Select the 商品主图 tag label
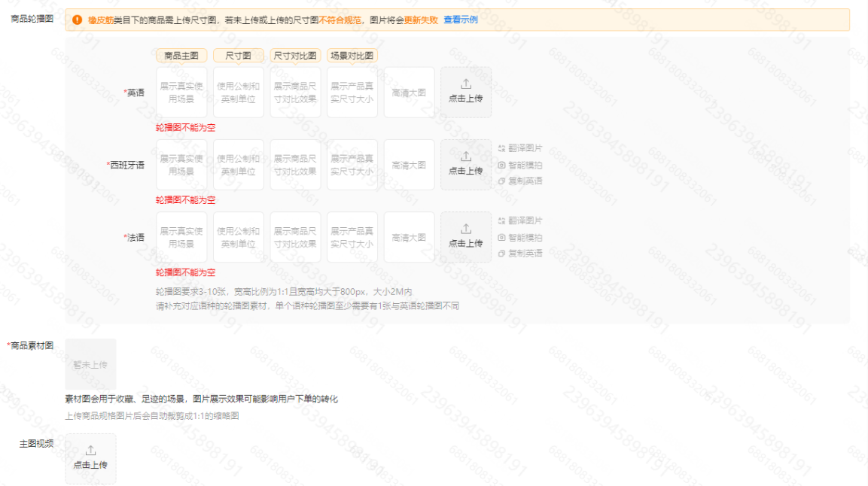Screen dimensions: 868x486 tap(181, 55)
